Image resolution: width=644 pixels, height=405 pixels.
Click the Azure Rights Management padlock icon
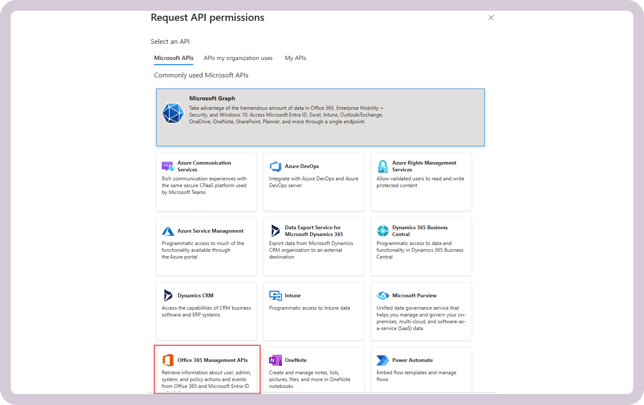[x=382, y=166]
